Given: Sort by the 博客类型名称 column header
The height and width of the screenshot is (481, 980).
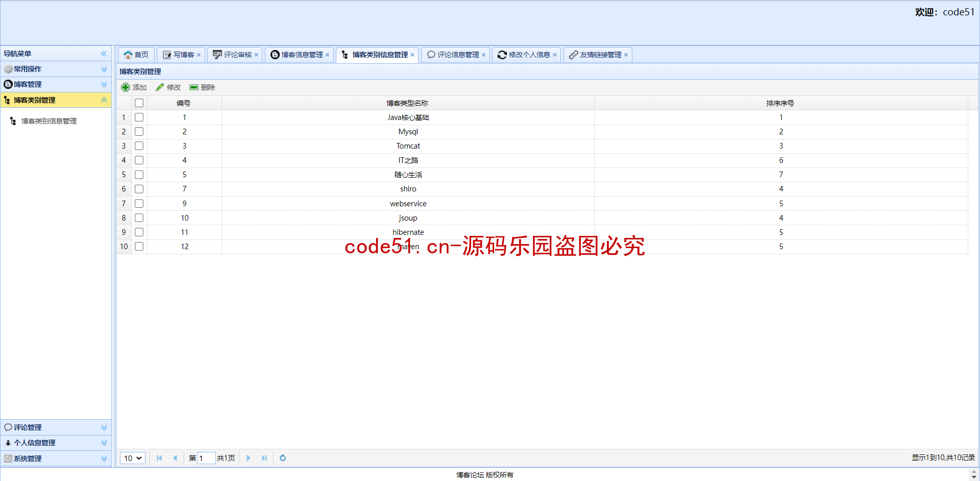Looking at the screenshot, I should point(408,103).
